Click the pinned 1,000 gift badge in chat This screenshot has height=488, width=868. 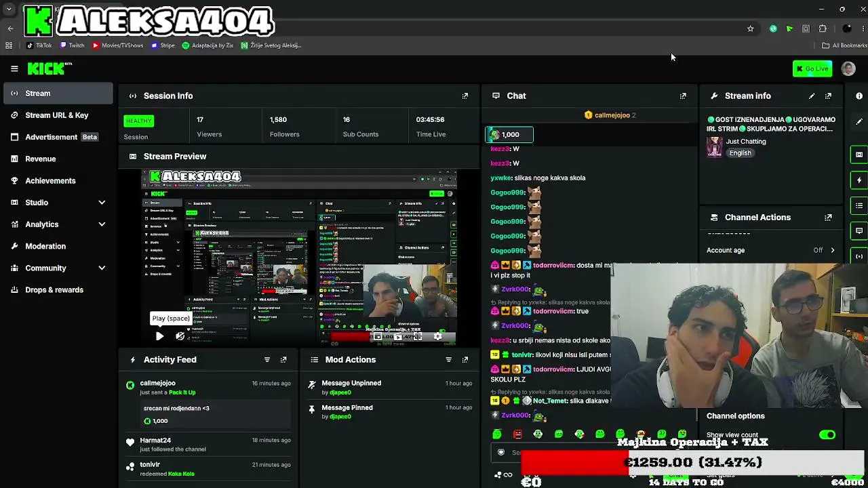(x=509, y=135)
